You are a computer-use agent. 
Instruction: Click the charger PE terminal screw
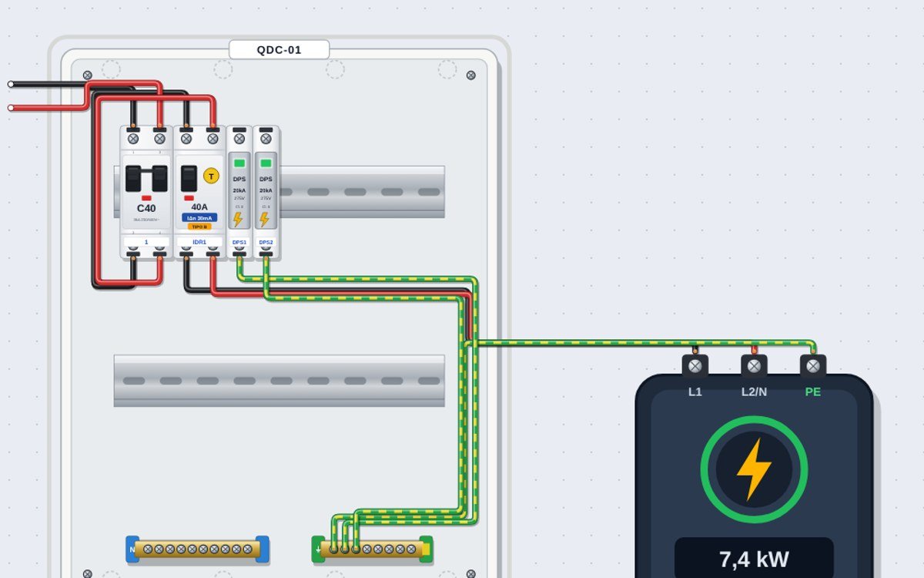point(813,366)
